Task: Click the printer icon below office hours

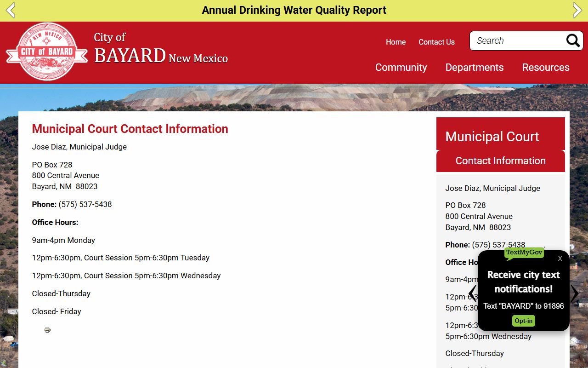Action: point(47,330)
